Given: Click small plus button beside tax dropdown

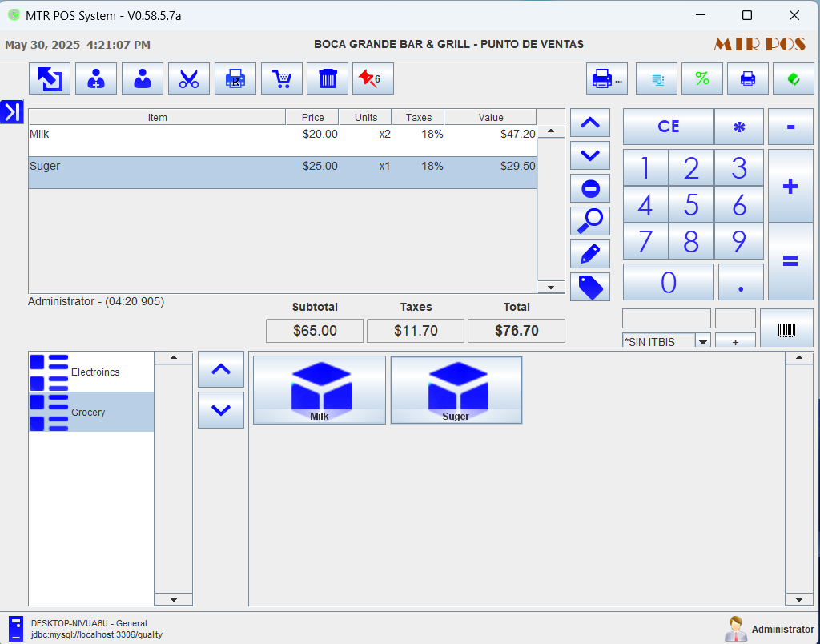Looking at the screenshot, I should tap(735, 341).
